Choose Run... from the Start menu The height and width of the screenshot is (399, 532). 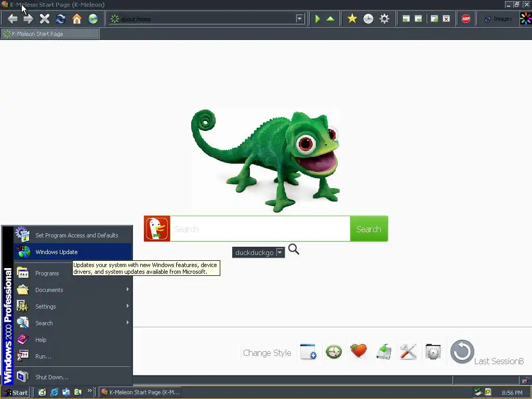tap(73, 356)
